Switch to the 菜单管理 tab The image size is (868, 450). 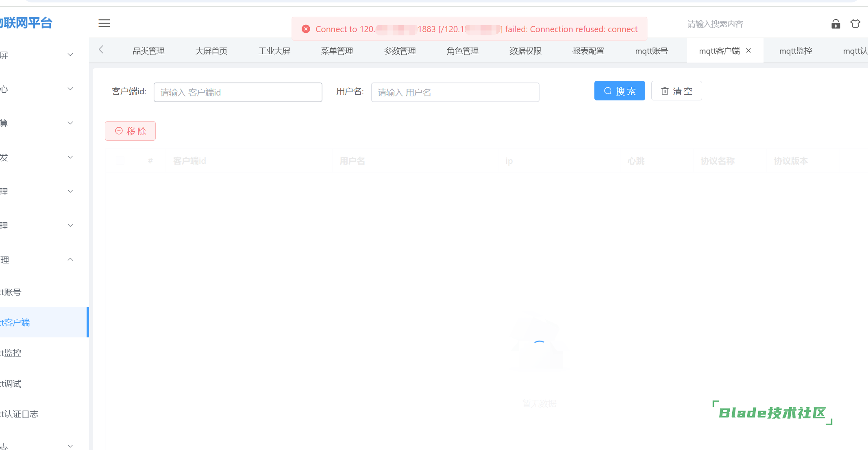pyautogui.click(x=337, y=51)
